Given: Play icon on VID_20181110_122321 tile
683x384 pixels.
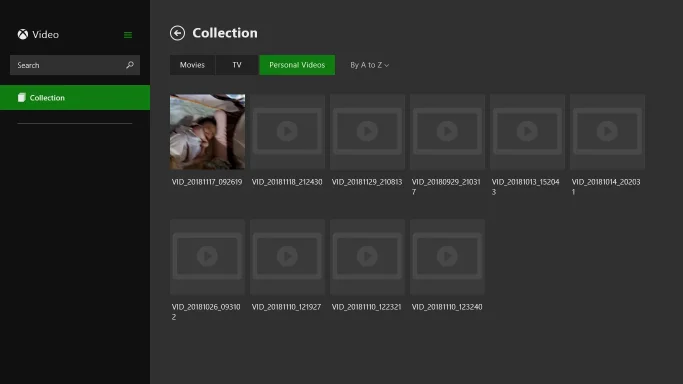Looking at the screenshot, I should [x=367, y=256].
